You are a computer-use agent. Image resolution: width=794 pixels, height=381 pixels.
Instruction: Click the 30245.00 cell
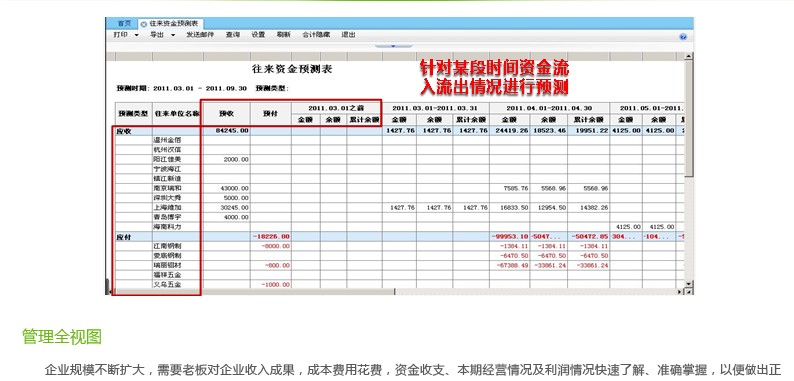point(226,207)
